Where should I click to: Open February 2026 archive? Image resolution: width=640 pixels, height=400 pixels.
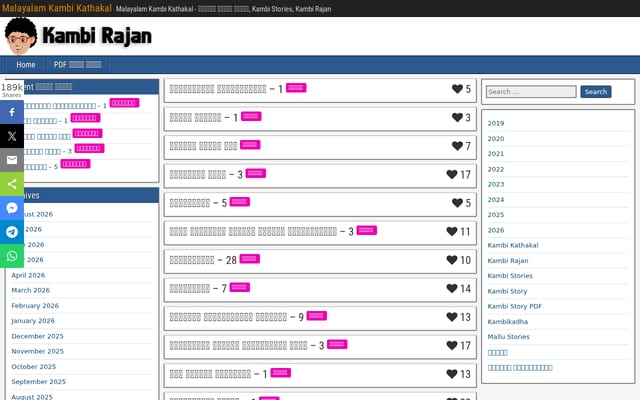(35, 306)
